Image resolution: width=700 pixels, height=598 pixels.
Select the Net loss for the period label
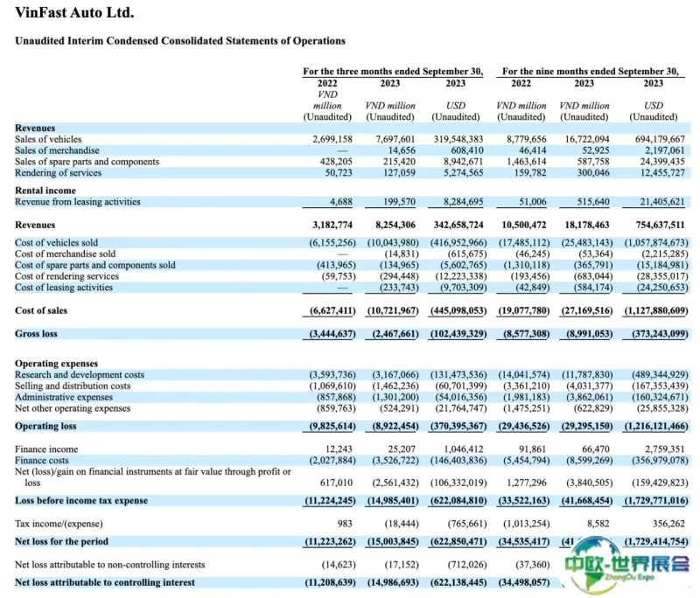(x=61, y=541)
